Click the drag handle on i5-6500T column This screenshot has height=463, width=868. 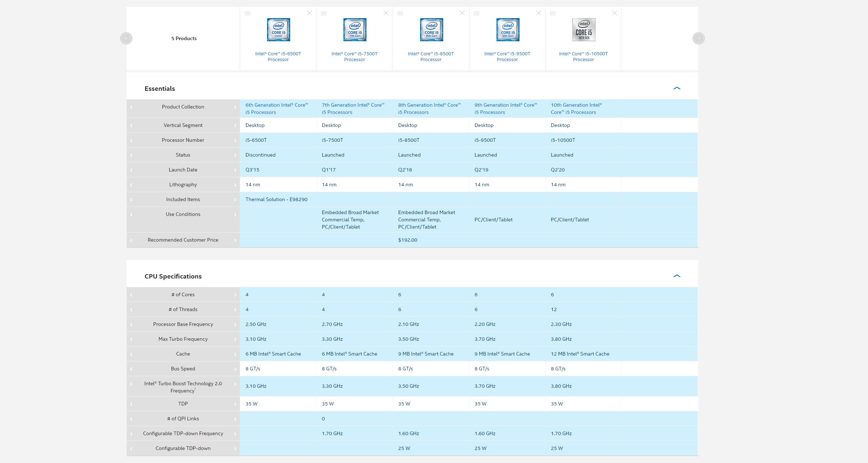click(247, 13)
